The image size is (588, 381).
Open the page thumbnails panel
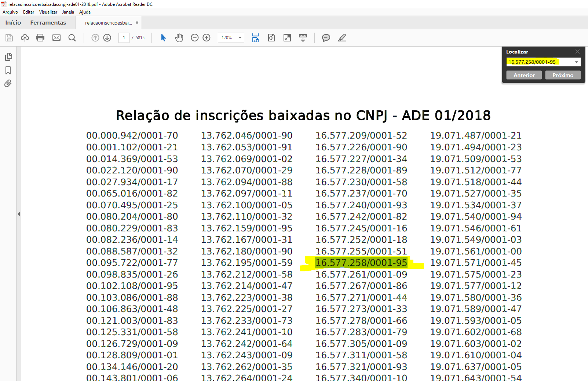point(8,57)
